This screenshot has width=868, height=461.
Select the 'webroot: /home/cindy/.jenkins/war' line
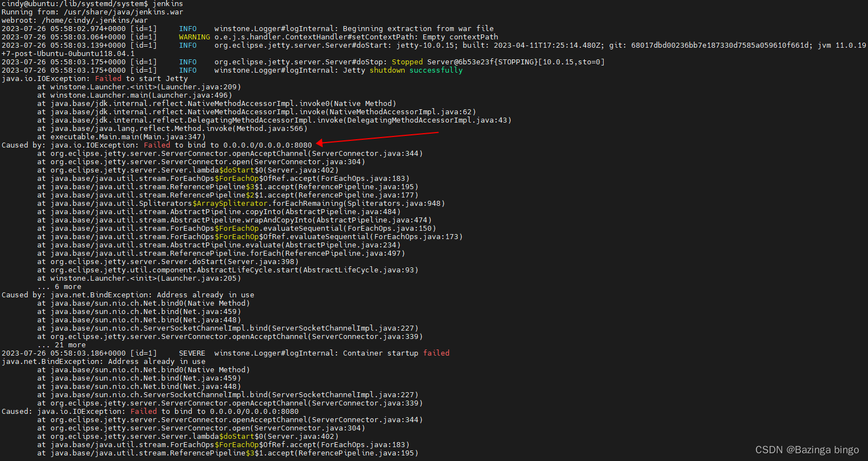[74, 21]
